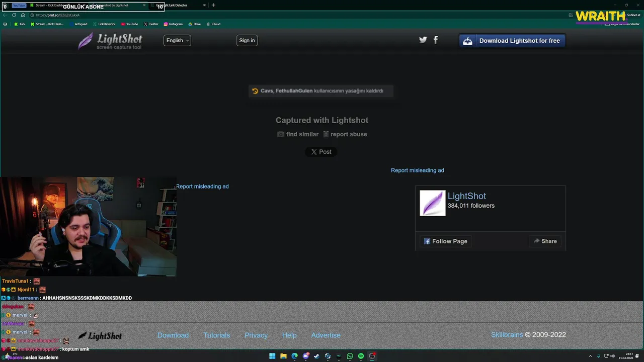The image size is (644, 362).
Task: Click the LightShot feather logo in header
Action: (110, 41)
